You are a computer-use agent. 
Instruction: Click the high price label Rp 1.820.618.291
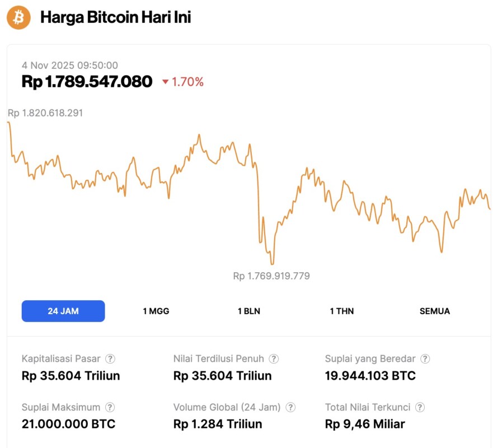(x=45, y=113)
